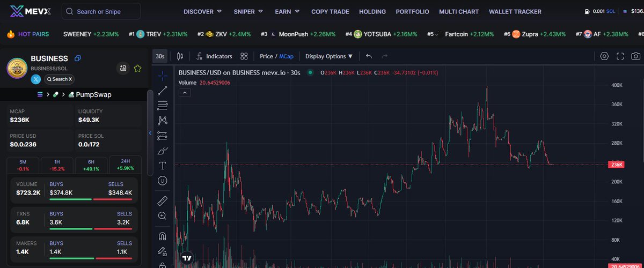The image size is (644, 268).
Task: Take a chart snapshot with the camera
Action: click(636, 56)
